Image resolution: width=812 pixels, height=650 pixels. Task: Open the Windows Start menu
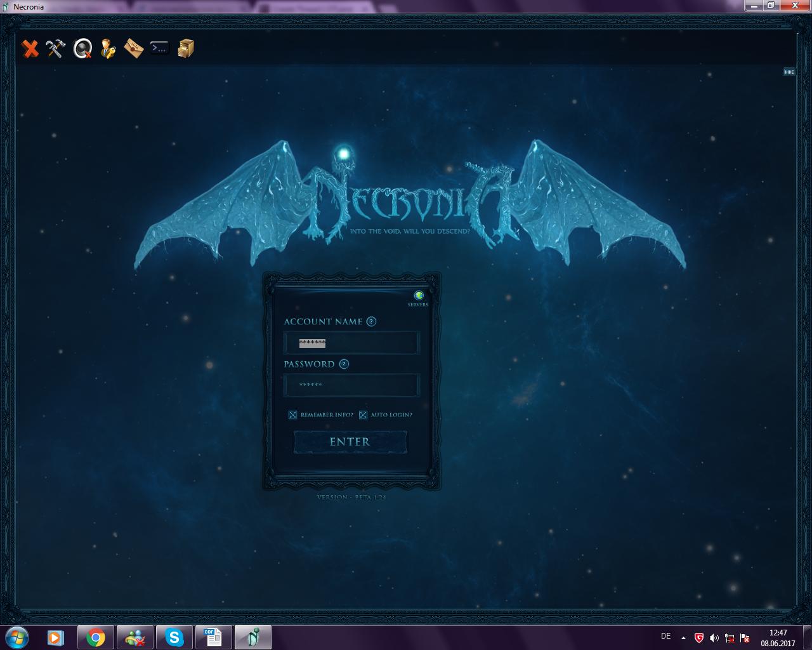[x=17, y=637]
